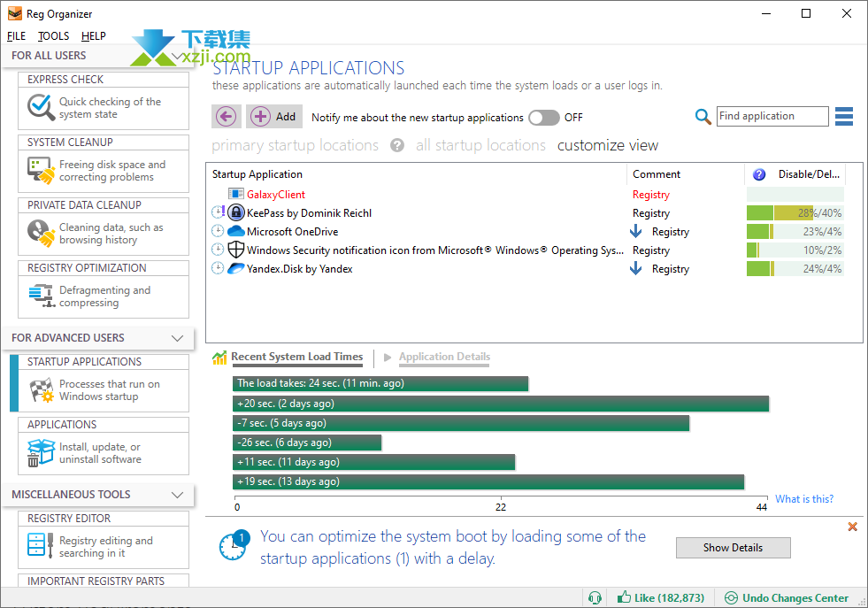Open Undo Changes Center
This screenshot has height=608, width=868.
click(787, 598)
